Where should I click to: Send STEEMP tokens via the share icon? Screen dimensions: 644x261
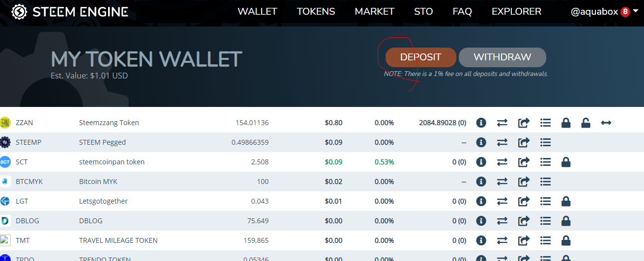click(x=524, y=142)
